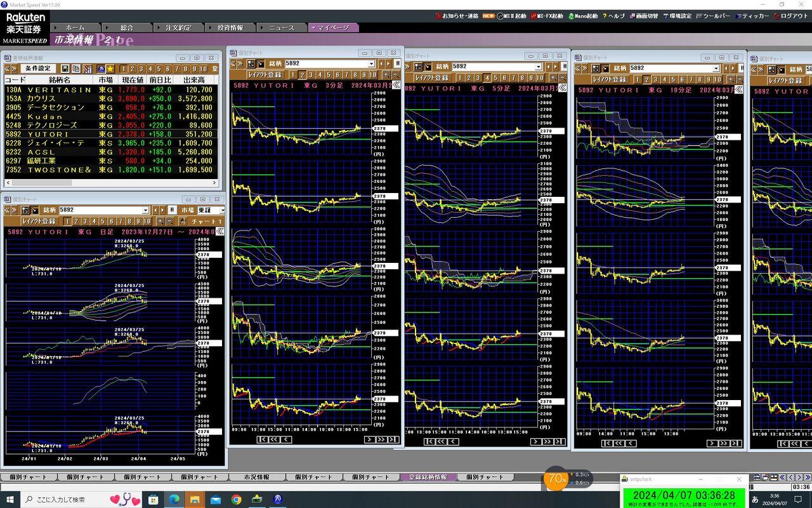Toggle layout number 4 in the 5分足 chart
The image size is (812, 508).
[487, 78]
